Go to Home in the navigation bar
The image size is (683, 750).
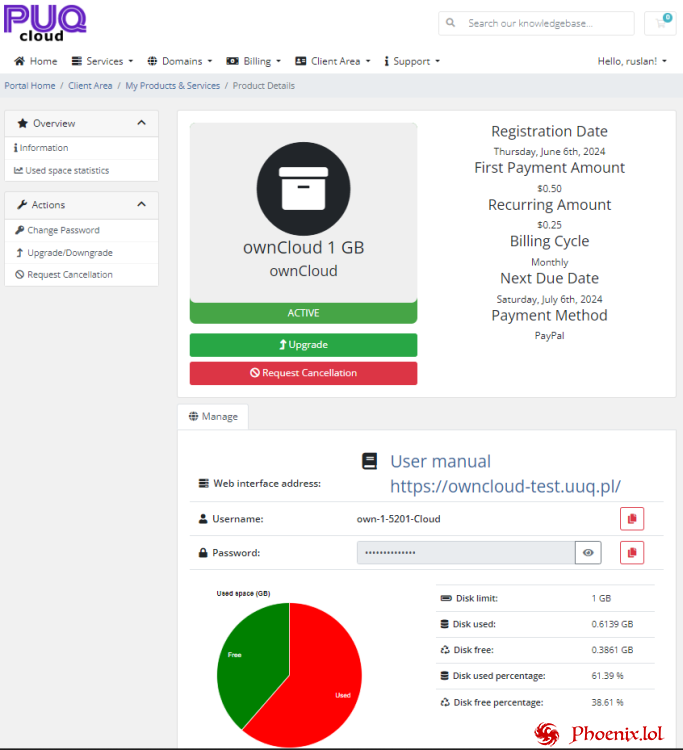(x=36, y=61)
